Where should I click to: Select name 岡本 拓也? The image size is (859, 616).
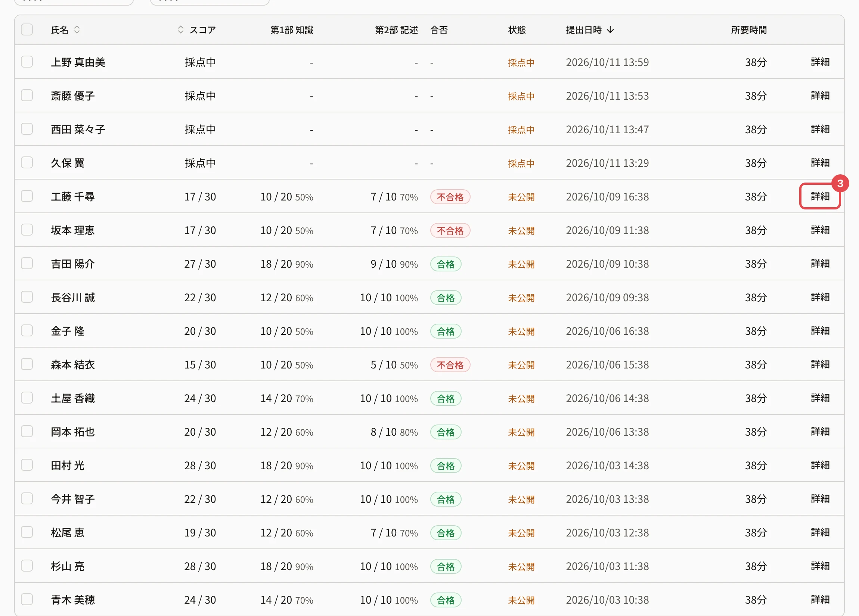pyautogui.click(x=73, y=432)
